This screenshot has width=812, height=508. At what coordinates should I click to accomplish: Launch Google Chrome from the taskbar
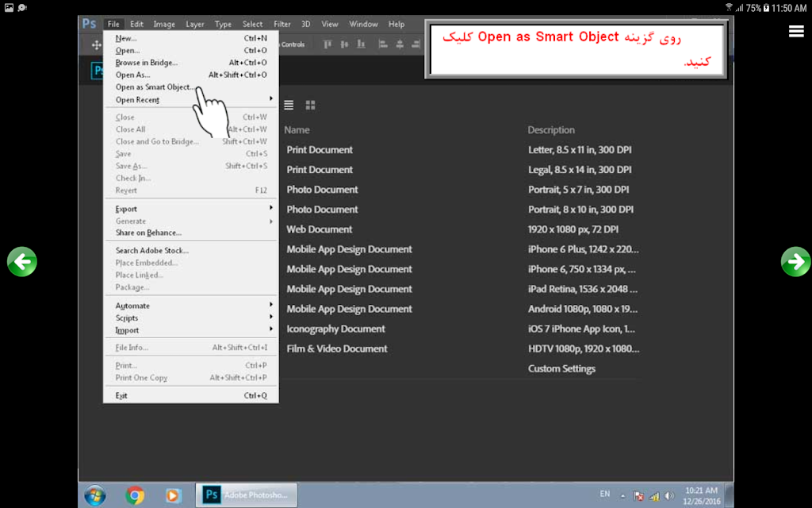pos(135,495)
